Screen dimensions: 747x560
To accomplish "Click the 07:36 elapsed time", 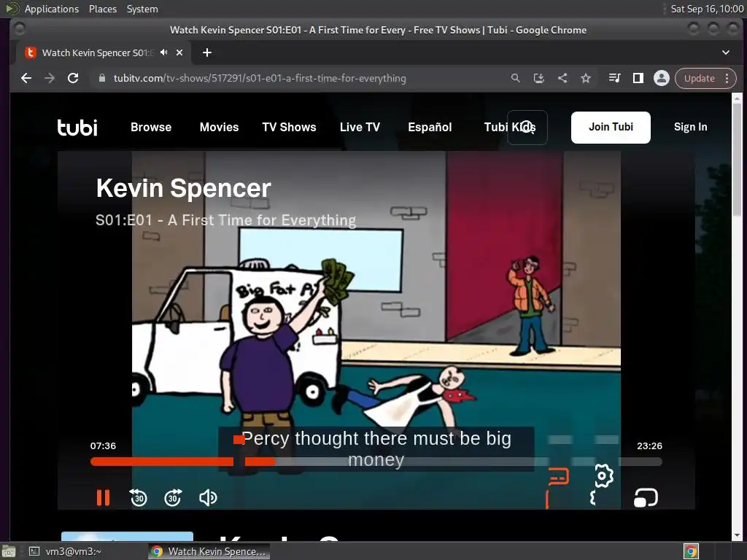I will [103, 446].
